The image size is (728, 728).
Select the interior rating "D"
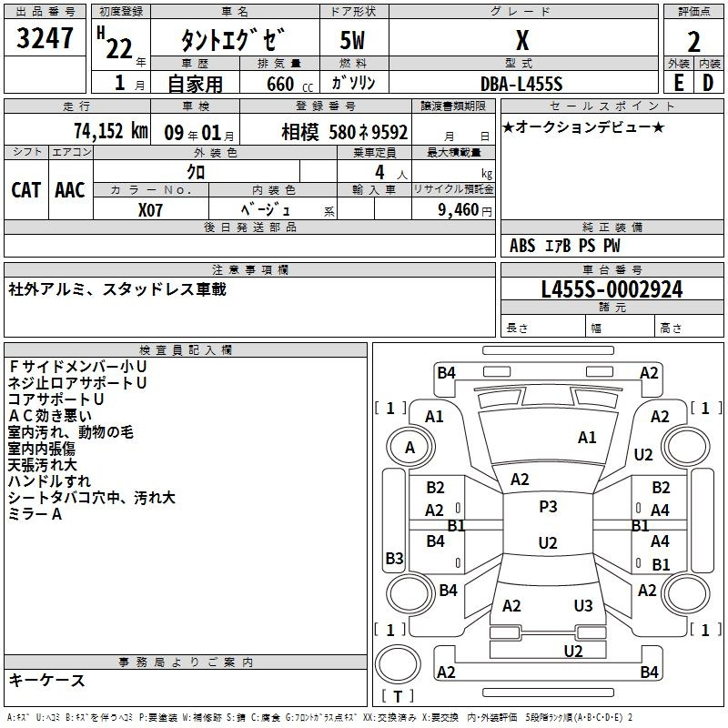point(708,83)
